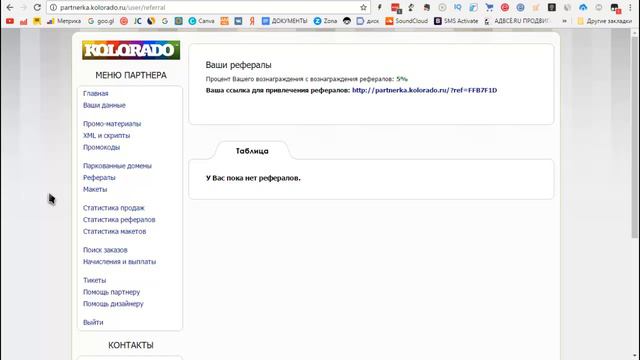The image size is (640, 360).
Task: Open Статистика продаж link
Action: [113, 208]
